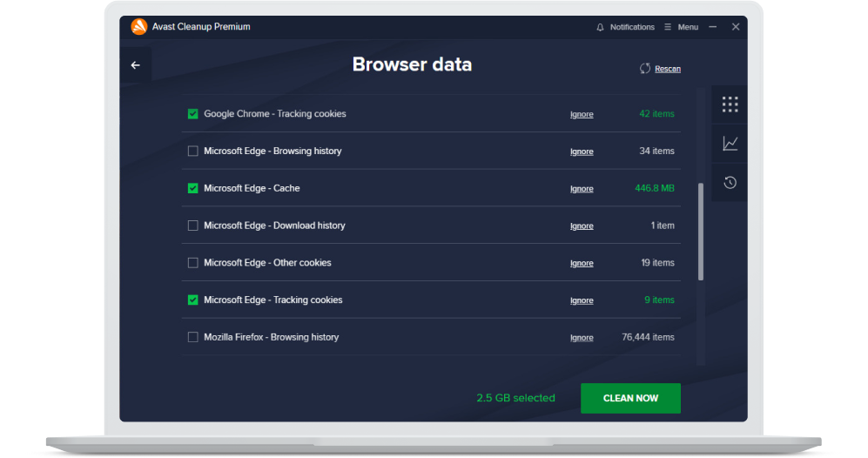Click the "9 items" count

pyautogui.click(x=659, y=300)
